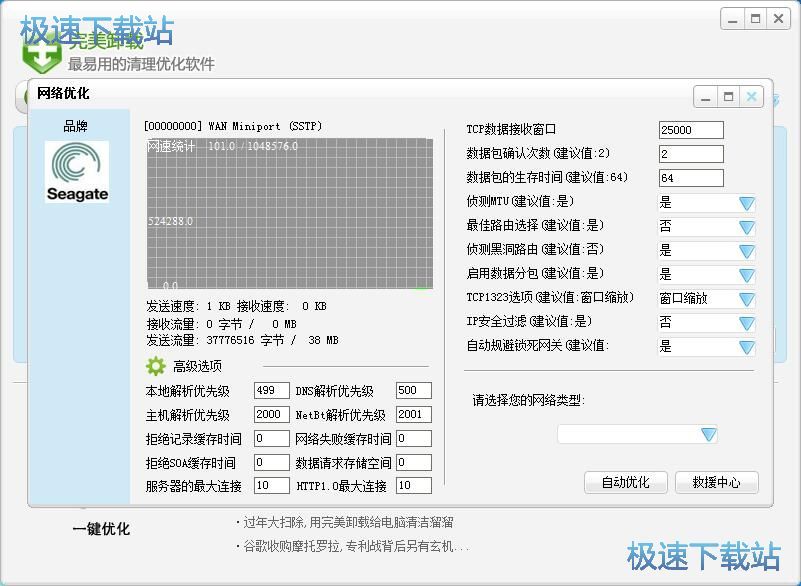Click the 网络失败缓存时间 input field

414,438
